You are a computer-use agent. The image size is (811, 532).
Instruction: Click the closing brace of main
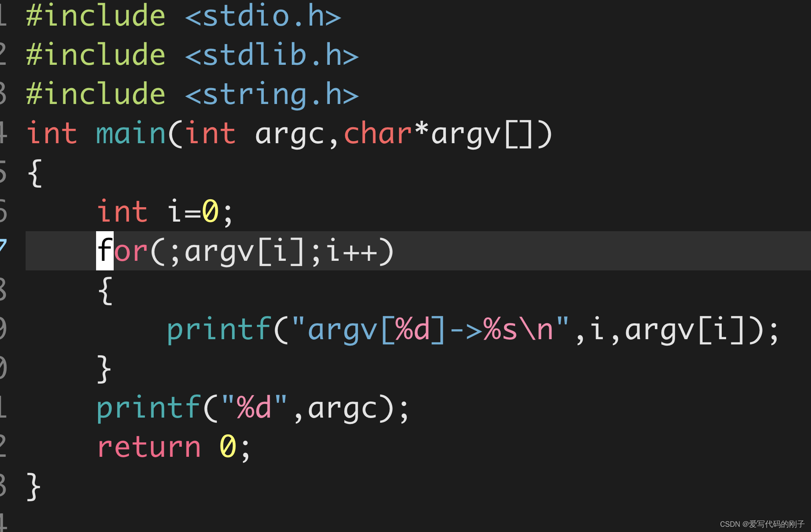[34, 487]
